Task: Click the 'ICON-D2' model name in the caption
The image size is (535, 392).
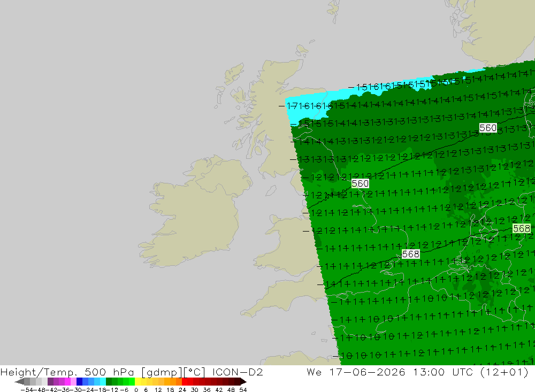Action: click(x=238, y=372)
